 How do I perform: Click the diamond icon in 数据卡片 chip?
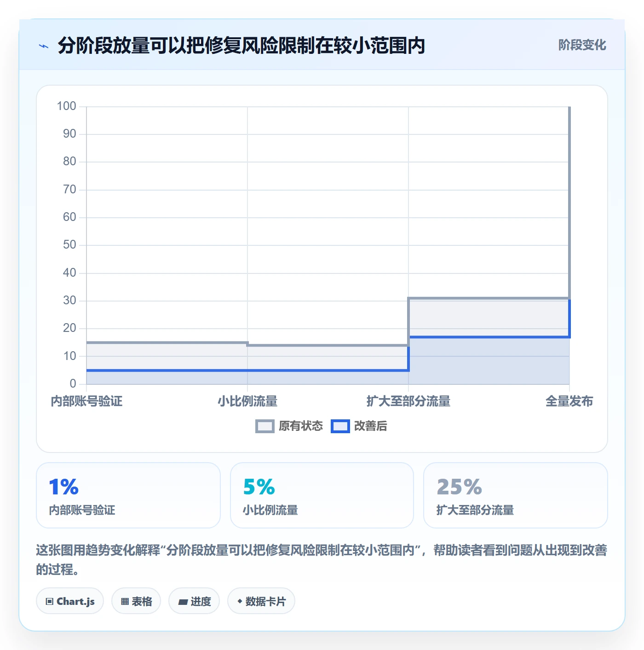[240, 601]
